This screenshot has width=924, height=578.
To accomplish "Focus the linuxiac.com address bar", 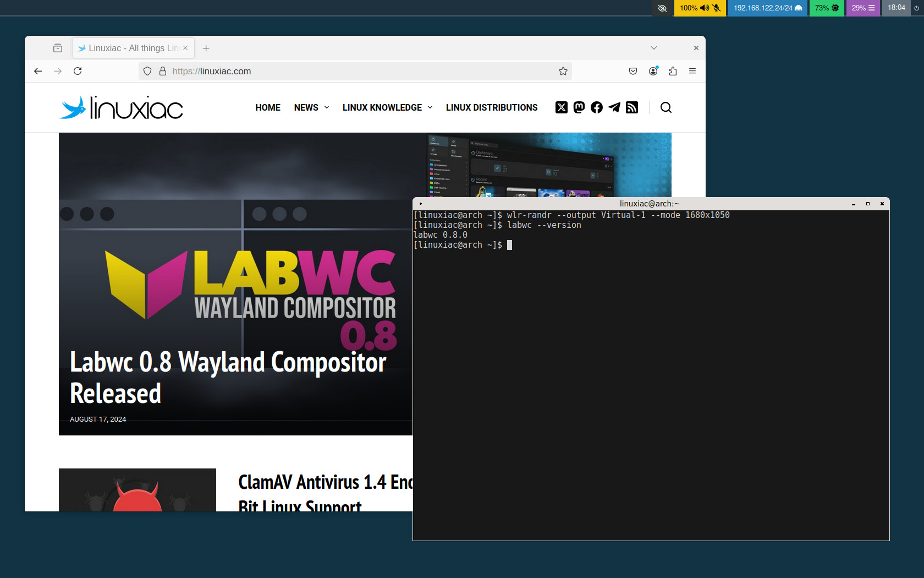I will pos(355,71).
